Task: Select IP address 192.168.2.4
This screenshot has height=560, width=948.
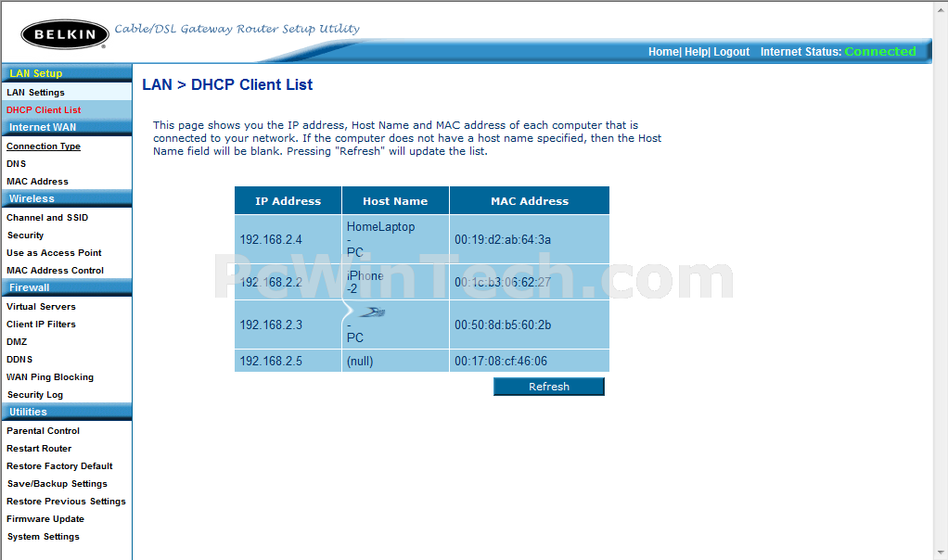Action: tap(271, 240)
